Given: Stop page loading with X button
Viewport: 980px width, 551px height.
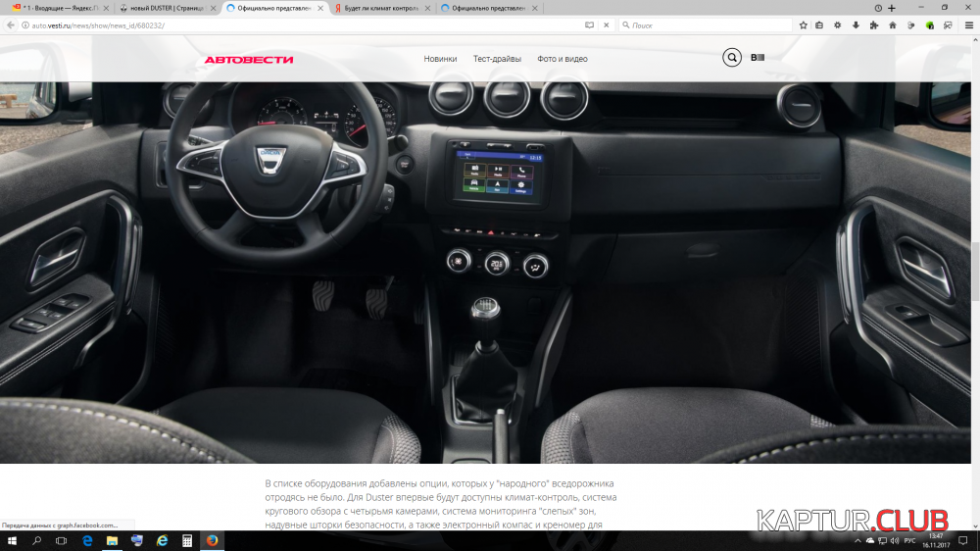Looking at the screenshot, I should tap(607, 25).
